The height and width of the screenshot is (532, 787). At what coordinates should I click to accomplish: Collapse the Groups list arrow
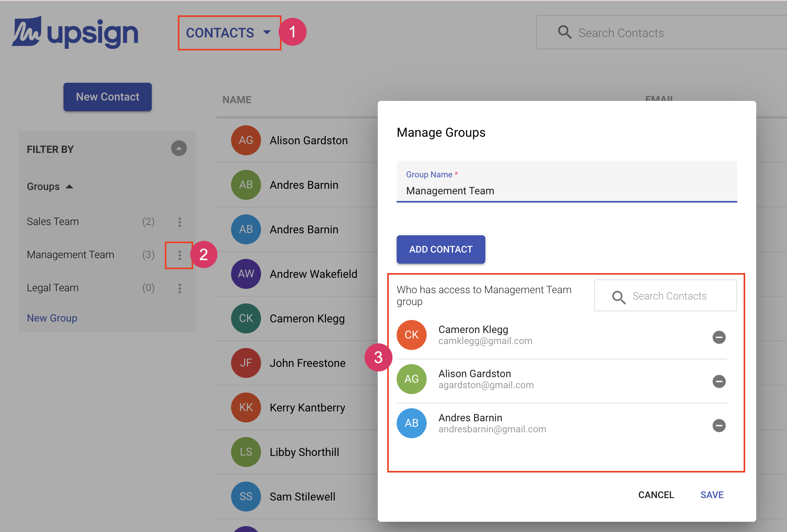69,186
